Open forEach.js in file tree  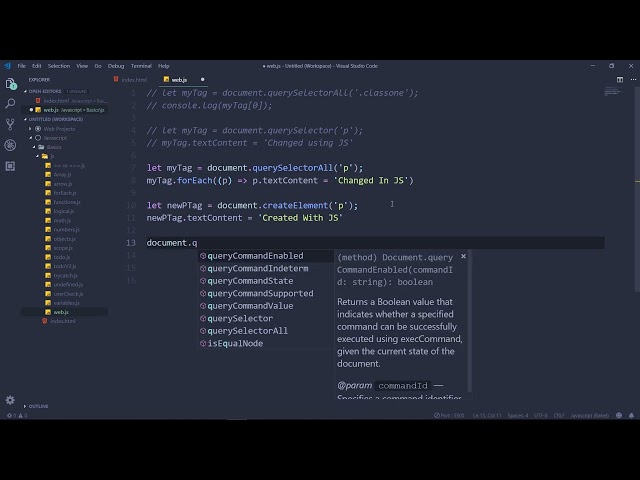pos(65,193)
